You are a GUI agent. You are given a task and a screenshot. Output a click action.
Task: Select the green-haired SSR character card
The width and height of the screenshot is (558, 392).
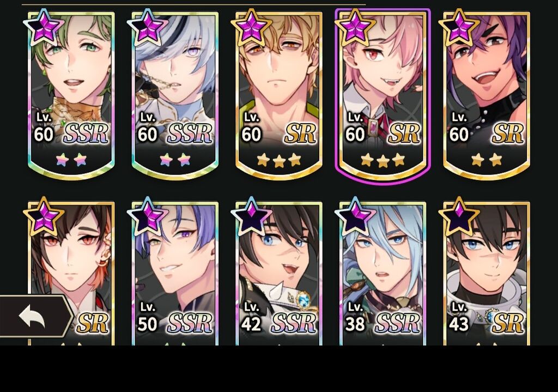coord(71,95)
